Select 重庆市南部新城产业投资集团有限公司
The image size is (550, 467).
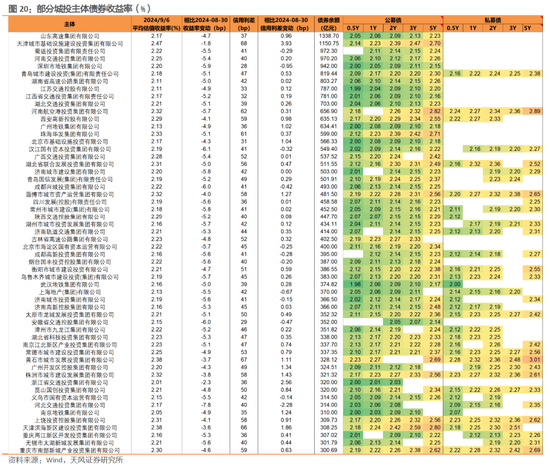tap(70, 450)
